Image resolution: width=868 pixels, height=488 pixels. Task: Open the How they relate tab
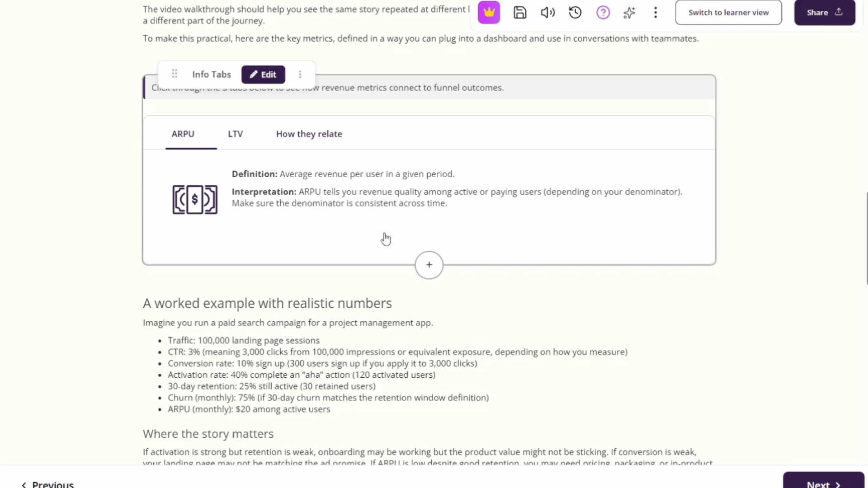click(x=309, y=134)
